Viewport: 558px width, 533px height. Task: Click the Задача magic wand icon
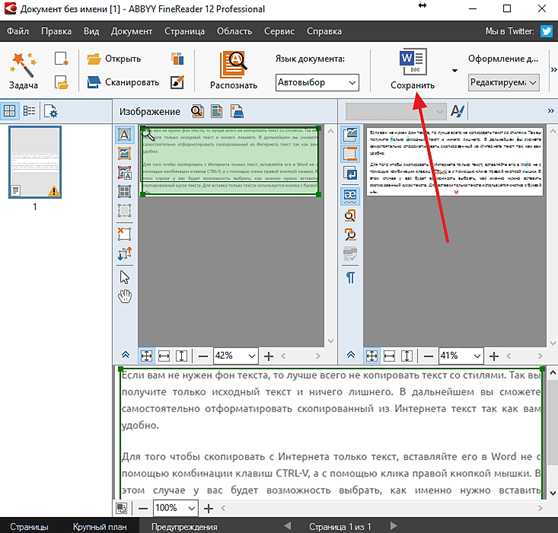(x=23, y=64)
